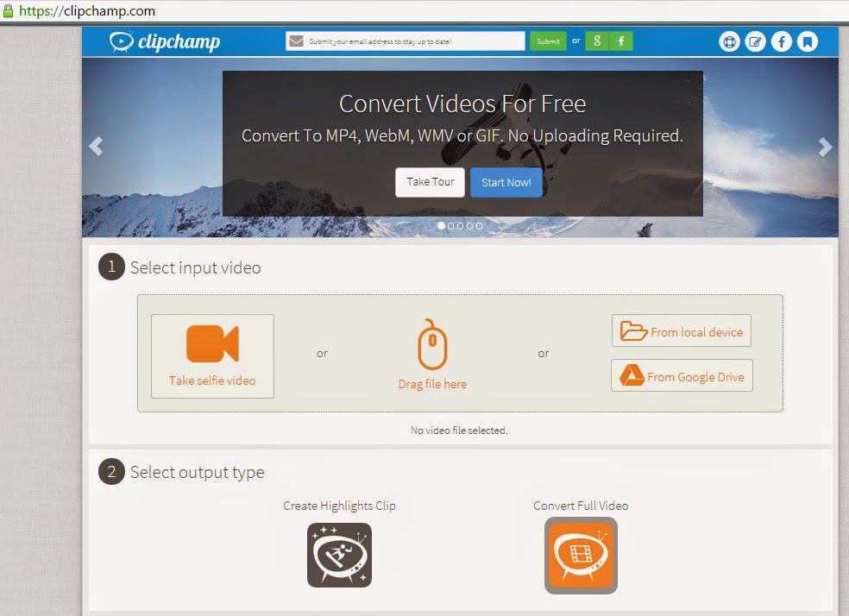
Task: Open the From Google Drive option
Action: tap(681, 375)
